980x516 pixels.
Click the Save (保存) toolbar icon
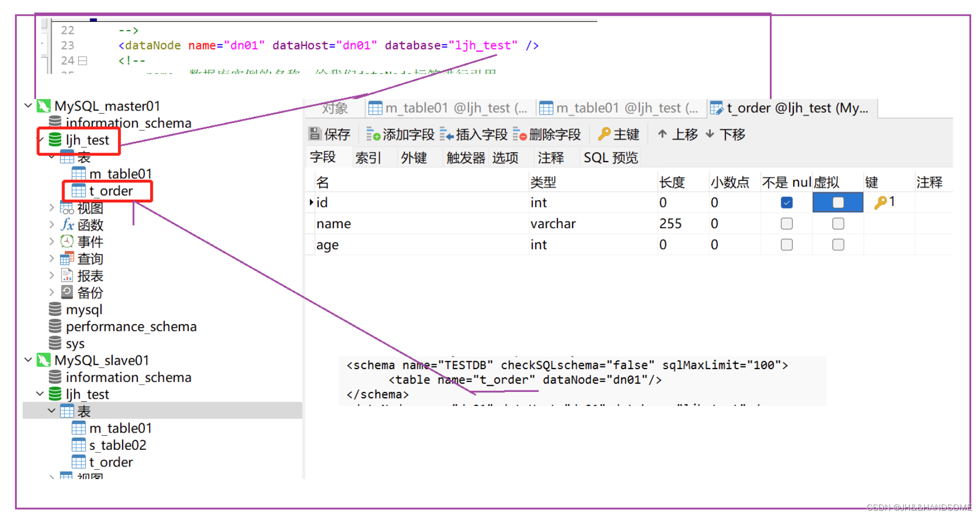[x=314, y=134]
